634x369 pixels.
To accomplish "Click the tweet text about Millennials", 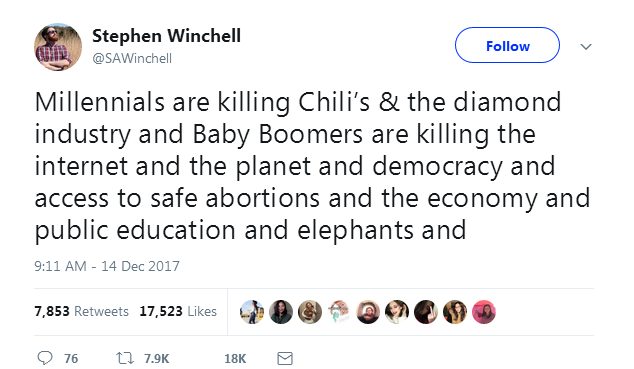I will pyautogui.click(x=312, y=166).
